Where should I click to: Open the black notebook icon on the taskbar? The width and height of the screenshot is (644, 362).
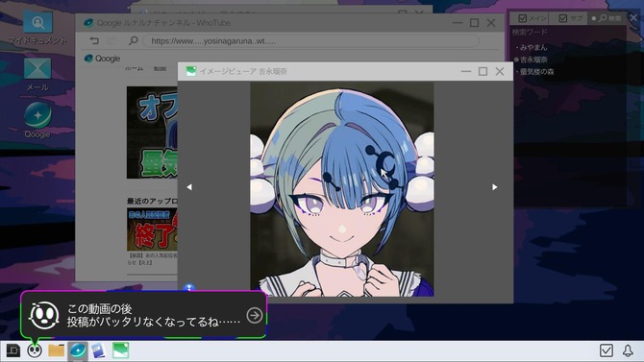tap(12, 350)
